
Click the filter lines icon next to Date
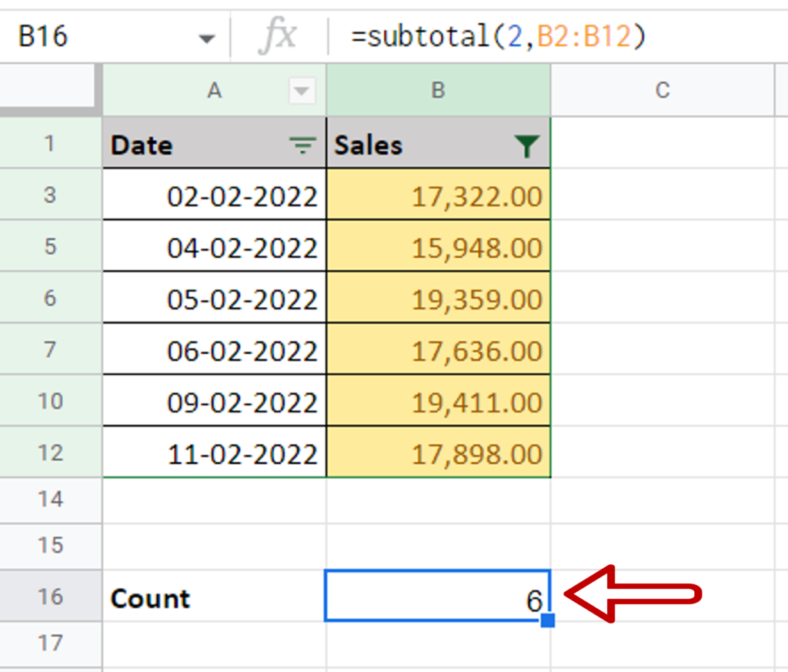click(302, 145)
